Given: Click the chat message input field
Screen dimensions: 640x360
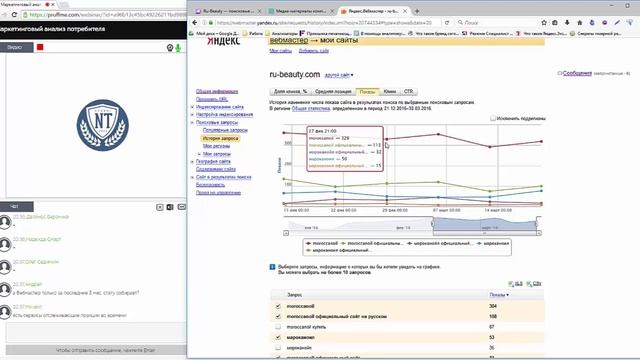Looking at the screenshot, I should pos(96,332).
